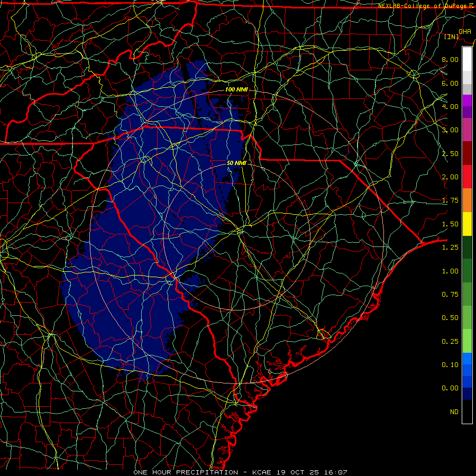476x476 pixels.
Task: Click the 1.75 legend value
Action: click(450, 200)
